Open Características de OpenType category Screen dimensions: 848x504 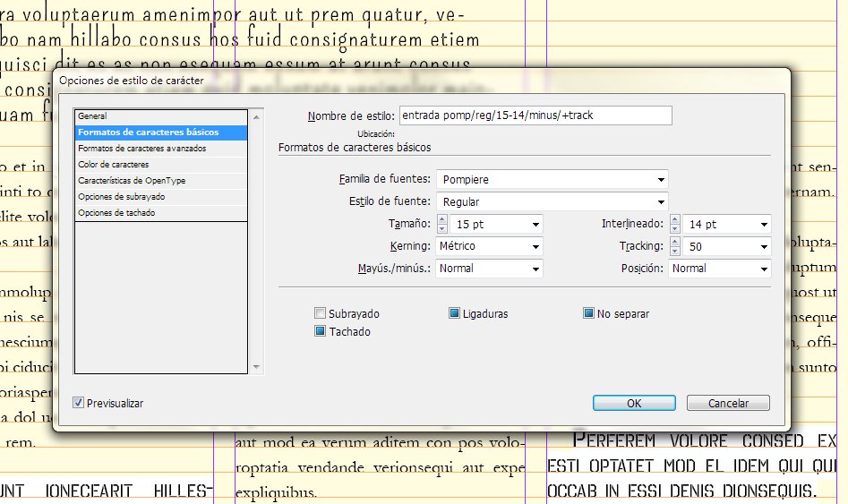160,181
